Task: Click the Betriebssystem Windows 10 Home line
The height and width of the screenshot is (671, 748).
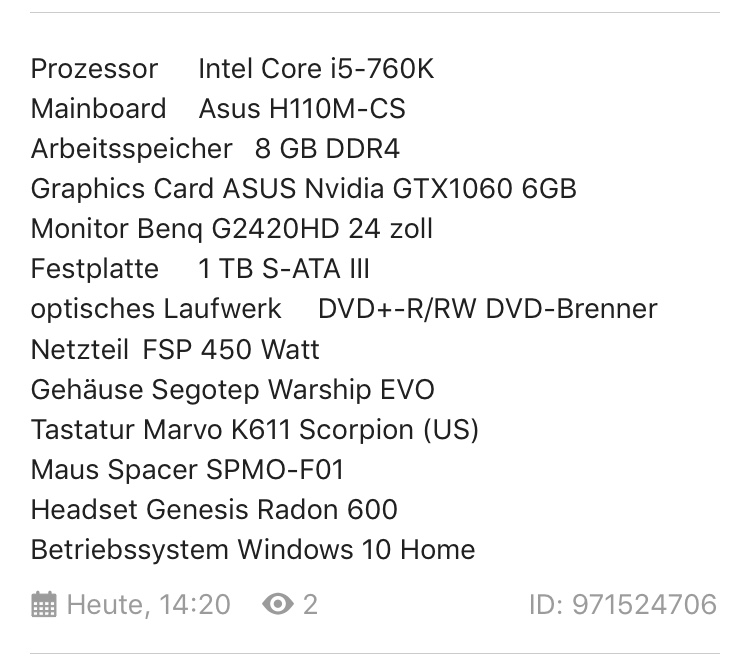Action: pos(252,549)
